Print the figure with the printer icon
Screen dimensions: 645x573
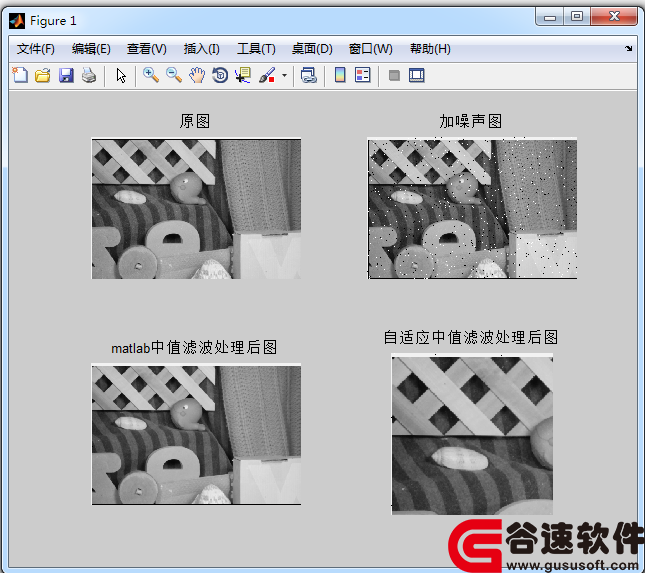pyautogui.click(x=89, y=75)
